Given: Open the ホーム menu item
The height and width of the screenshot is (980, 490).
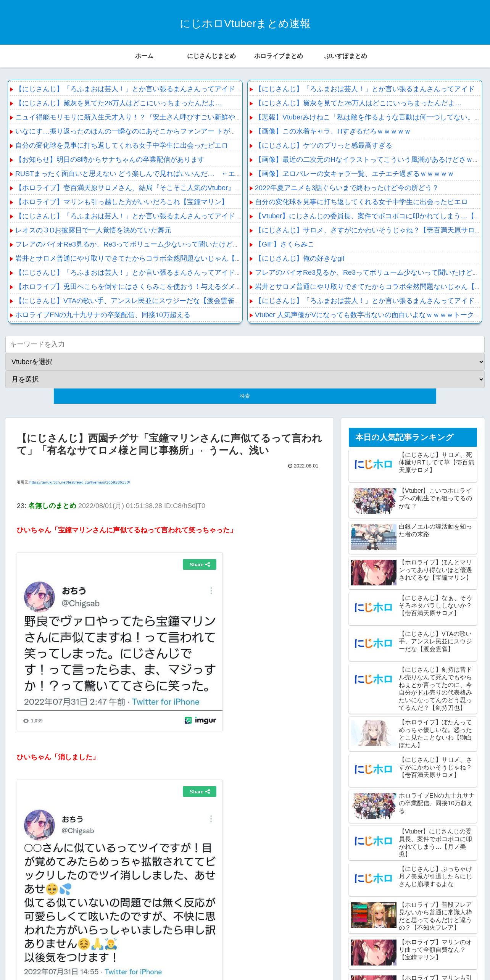Looking at the screenshot, I should click(144, 56).
